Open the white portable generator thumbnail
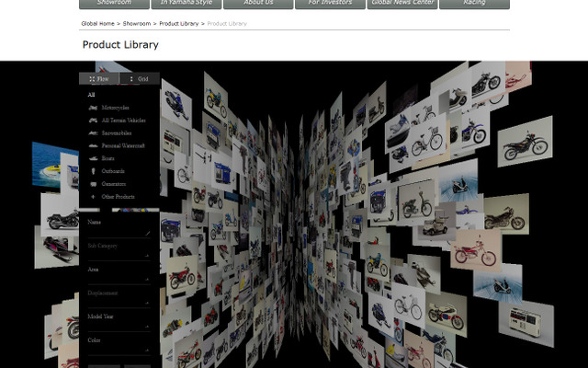This screenshot has height=368, width=588. click(x=526, y=323)
